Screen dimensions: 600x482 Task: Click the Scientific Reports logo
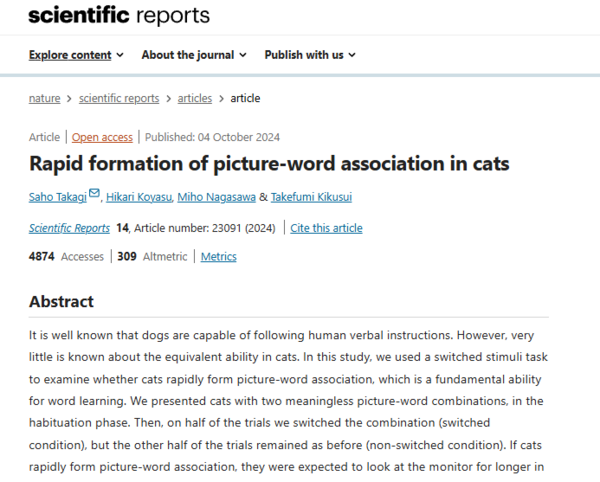119,15
